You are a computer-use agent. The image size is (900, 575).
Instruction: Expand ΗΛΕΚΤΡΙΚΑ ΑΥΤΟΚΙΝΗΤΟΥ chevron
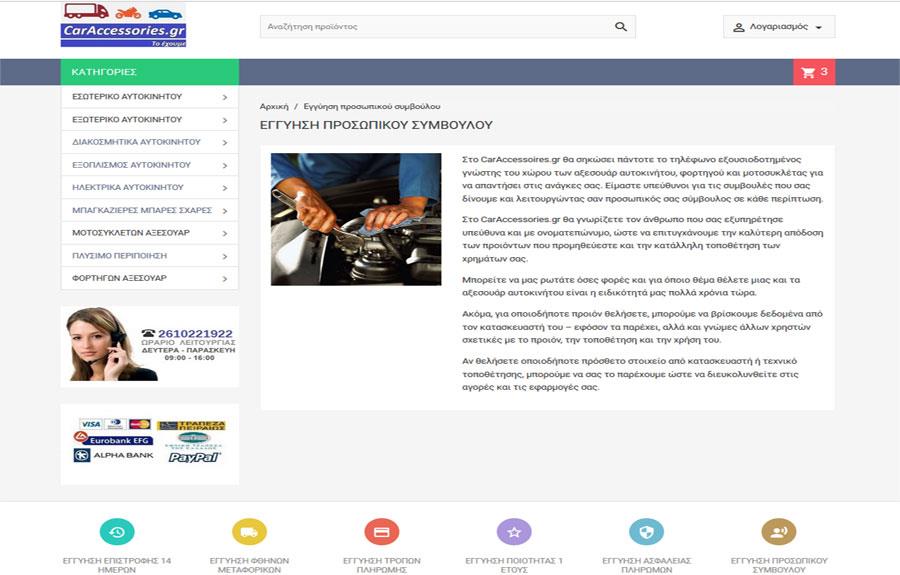(x=225, y=188)
